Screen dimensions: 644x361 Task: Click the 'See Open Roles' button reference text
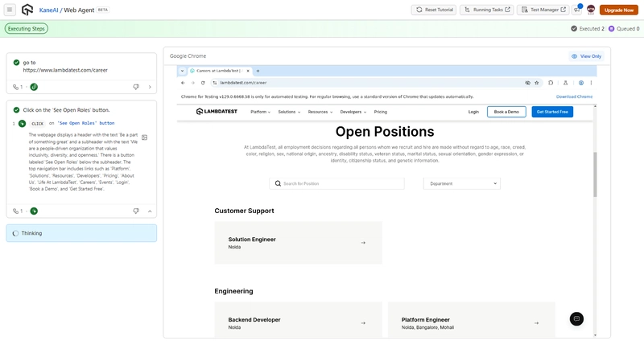click(x=86, y=123)
